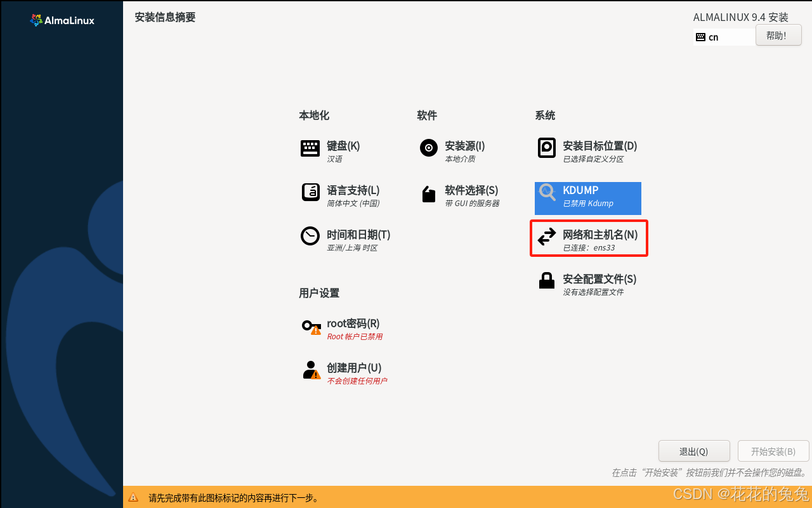
Task: Click the clock icon for 时间和日期
Action: 310,236
